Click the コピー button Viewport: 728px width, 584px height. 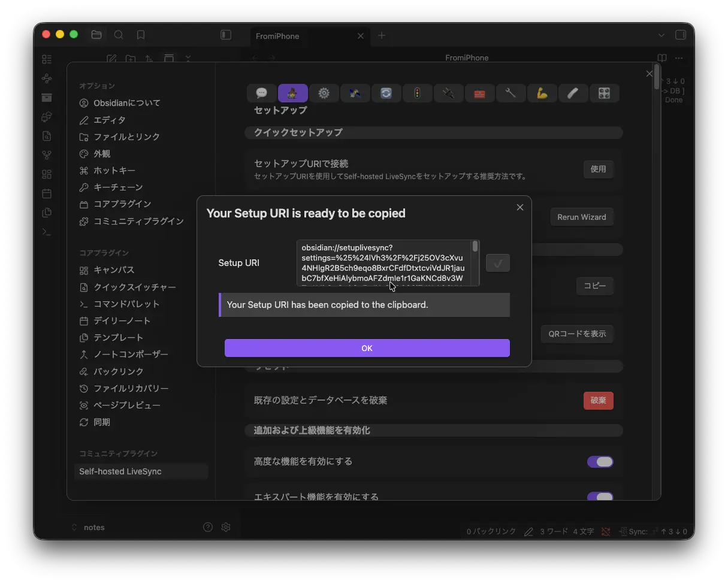[595, 286]
